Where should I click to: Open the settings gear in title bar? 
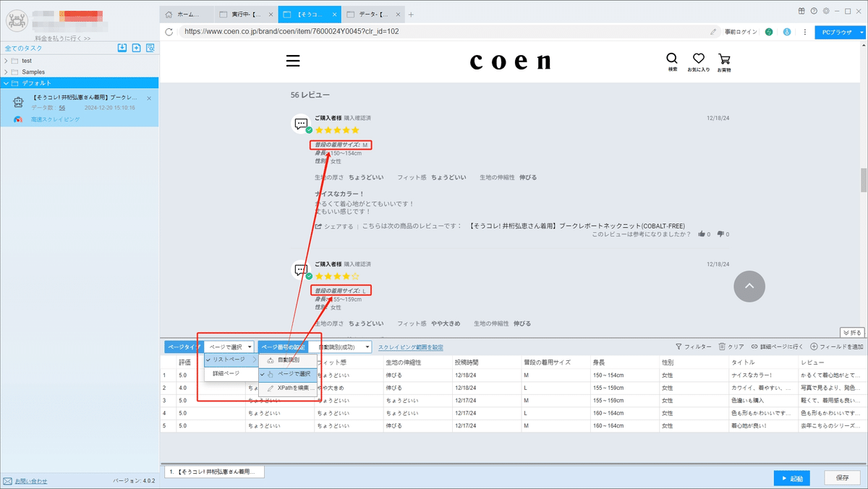825,11
